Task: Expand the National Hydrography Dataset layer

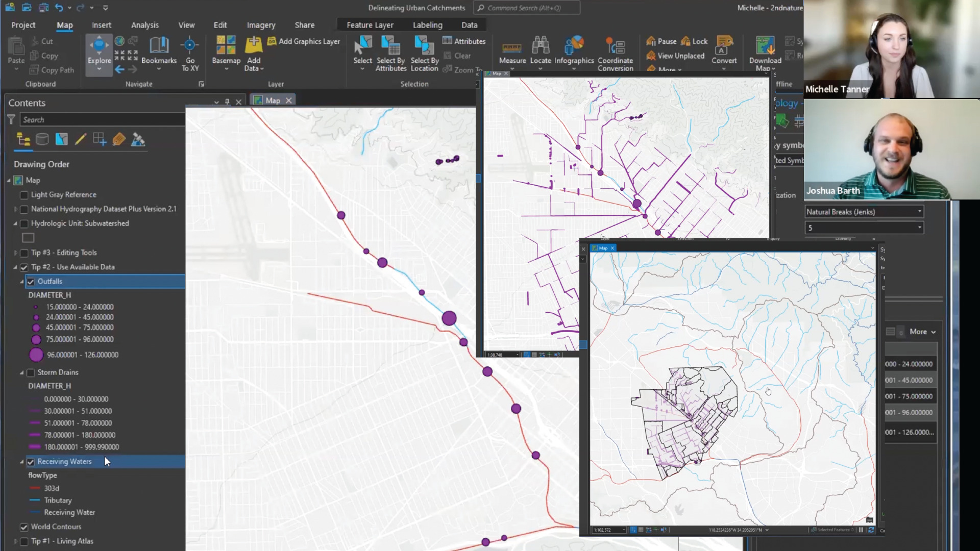Action: (x=15, y=209)
